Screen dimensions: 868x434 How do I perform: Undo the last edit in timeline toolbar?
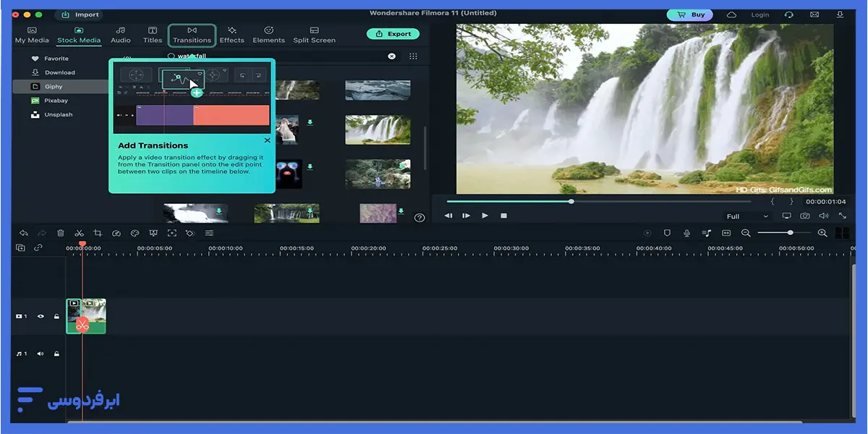pyautogui.click(x=24, y=233)
